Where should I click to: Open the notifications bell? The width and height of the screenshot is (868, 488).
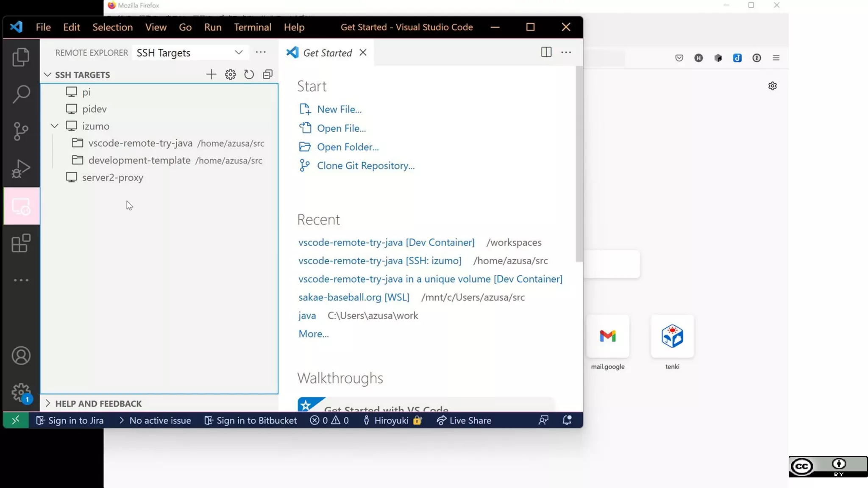click(x=567, y=420)
